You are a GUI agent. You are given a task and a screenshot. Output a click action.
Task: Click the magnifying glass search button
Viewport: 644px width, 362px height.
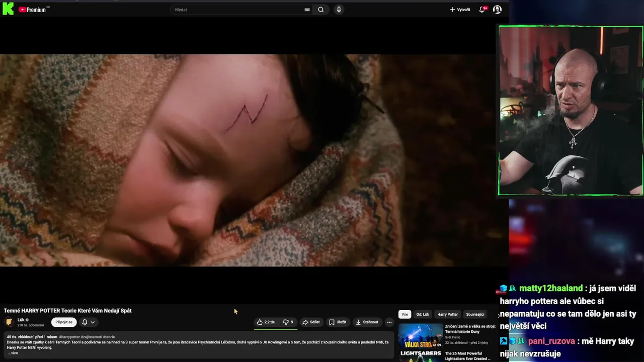click(x=321, y=10)
